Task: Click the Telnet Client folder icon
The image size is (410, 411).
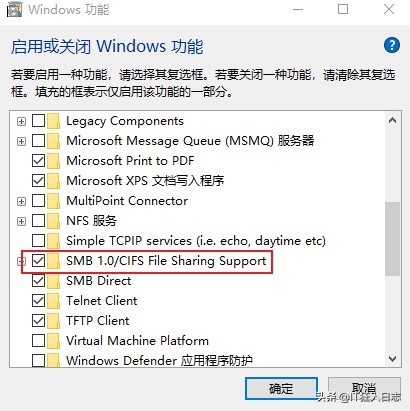Action: click(x=53, y=301)
